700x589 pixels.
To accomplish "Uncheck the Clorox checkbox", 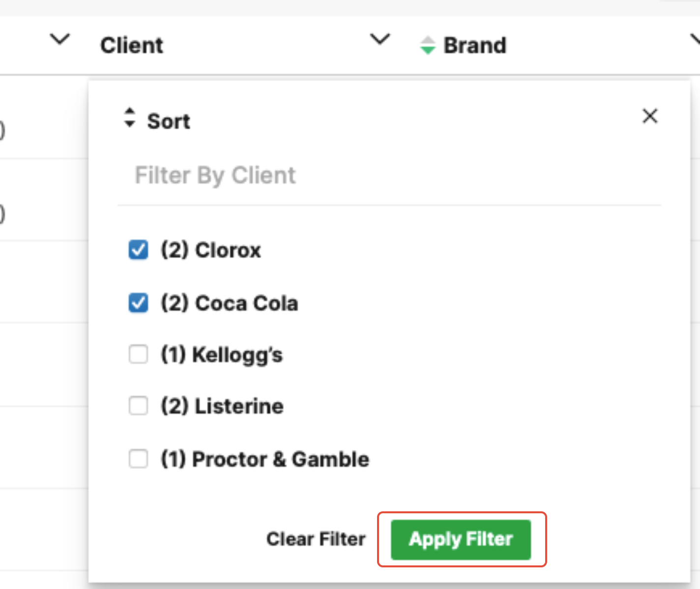I will coord(138,250).
